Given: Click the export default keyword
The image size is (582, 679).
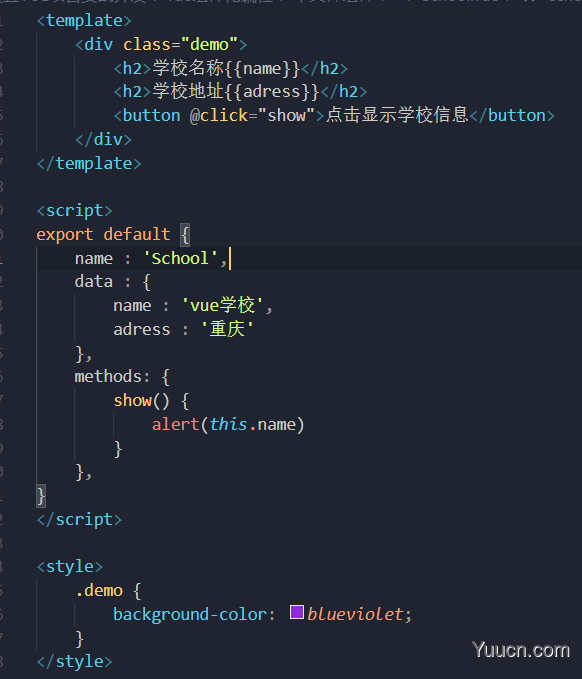Looking at the screenshot, I should point(103,234).
